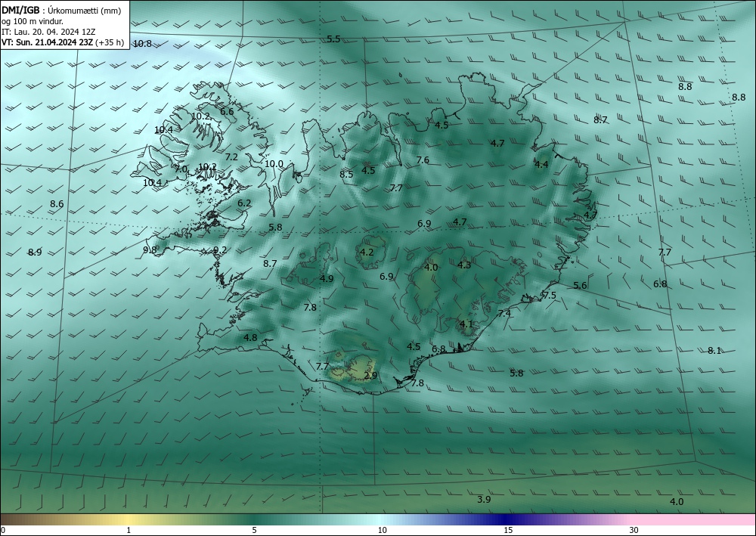Click the 9.2 map value
Viewport: 756px width, 536px height.
click(x=220, y=249)
